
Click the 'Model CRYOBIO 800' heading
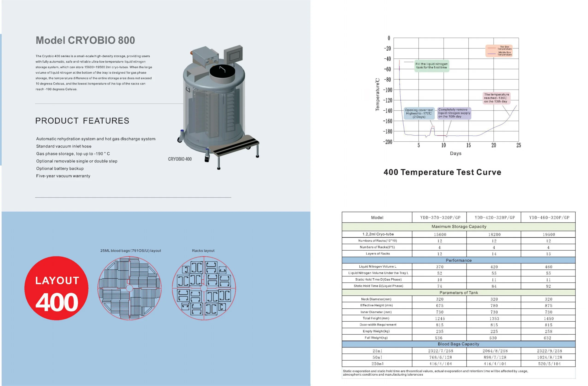pyautogui.click(x=85, y=40)
